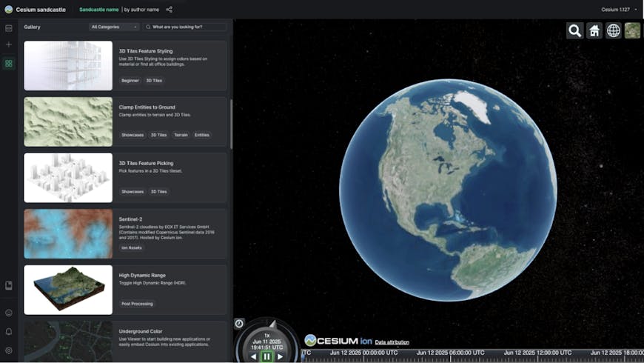Click the plus icon for a new sandcastle
The height and width of the screenshot is (363, 644).
[9, 44]
